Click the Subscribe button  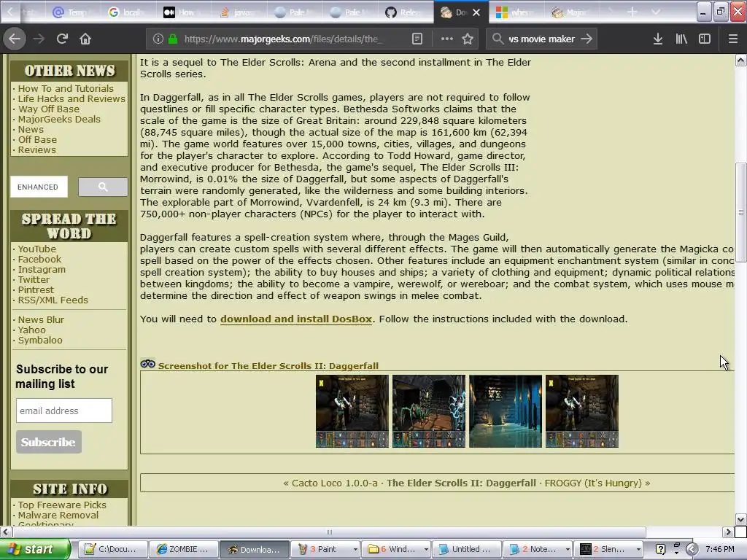(48, 442)
